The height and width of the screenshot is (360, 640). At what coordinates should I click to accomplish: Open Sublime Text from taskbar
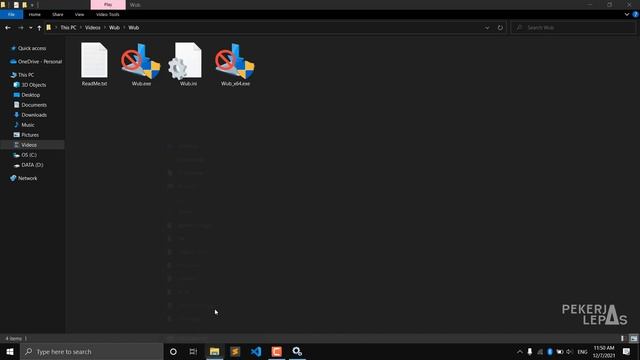pos(235,351)
